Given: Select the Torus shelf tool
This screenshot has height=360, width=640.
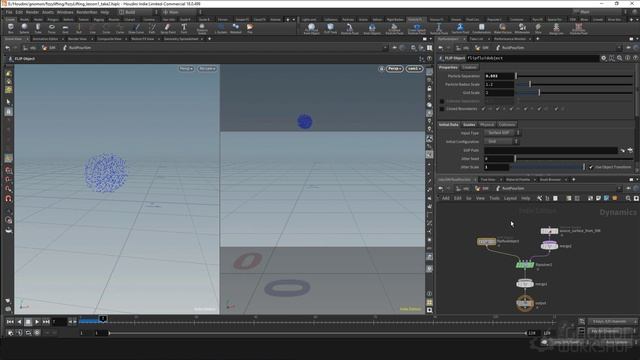Looking at the screenshot, I should (51, 28).
